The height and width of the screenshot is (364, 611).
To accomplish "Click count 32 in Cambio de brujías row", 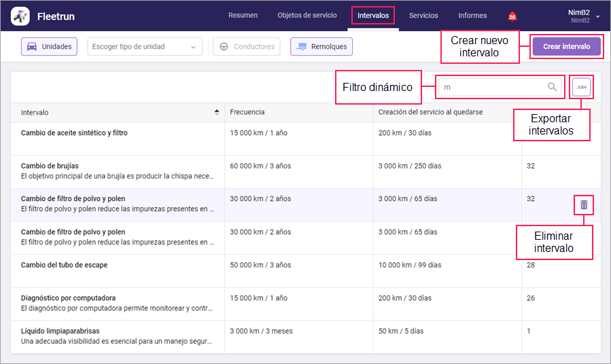I will click(531, 166).
